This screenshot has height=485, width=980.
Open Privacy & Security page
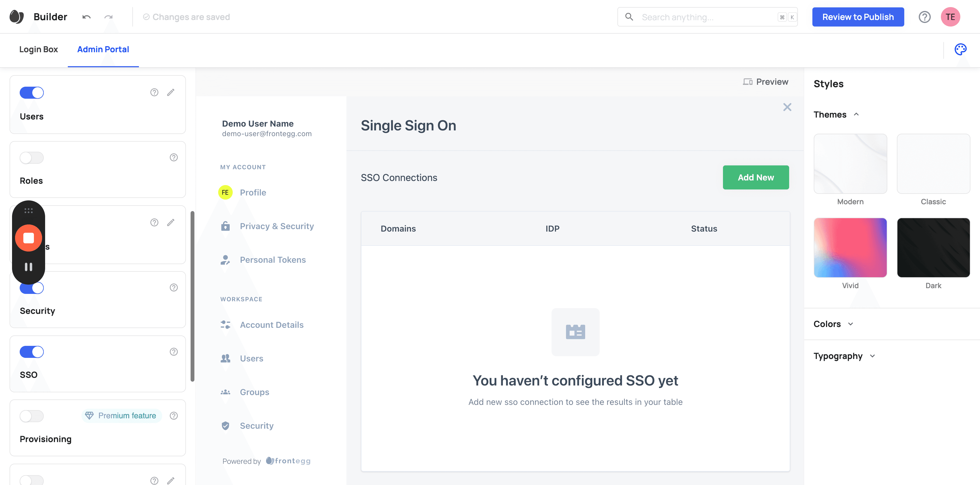[x=276, y=226]
